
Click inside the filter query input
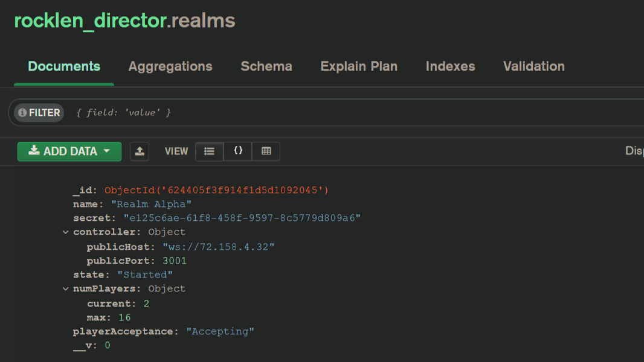pyautogui.click(x=181, y=112)
